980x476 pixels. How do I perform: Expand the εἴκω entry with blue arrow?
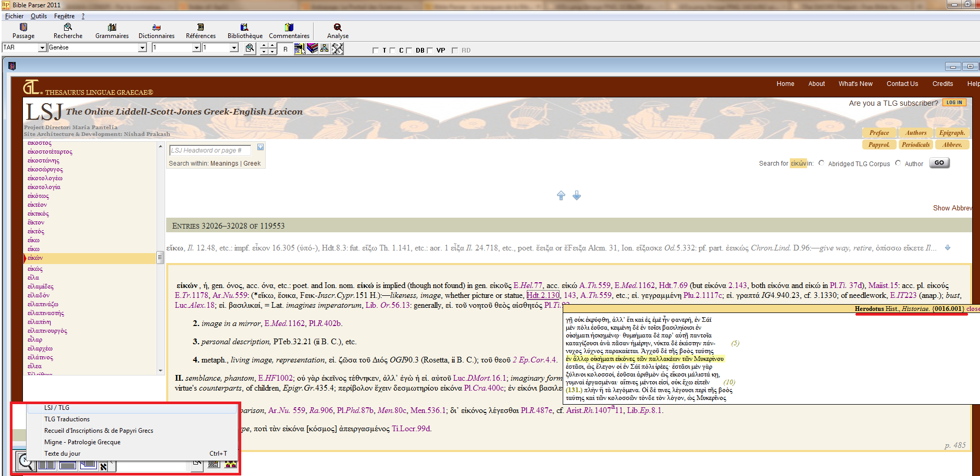click(948, 248)
